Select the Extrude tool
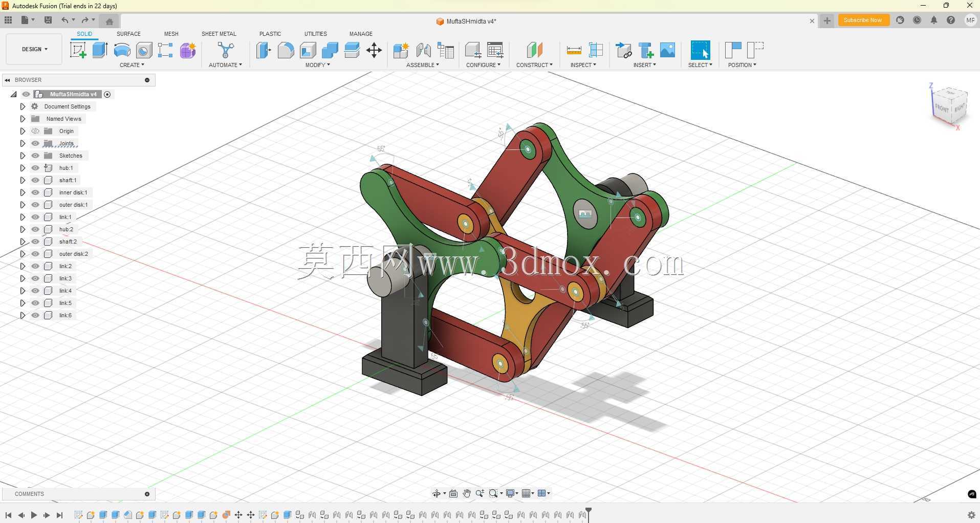This screenshot has height=523, width=980. [100, 50]
